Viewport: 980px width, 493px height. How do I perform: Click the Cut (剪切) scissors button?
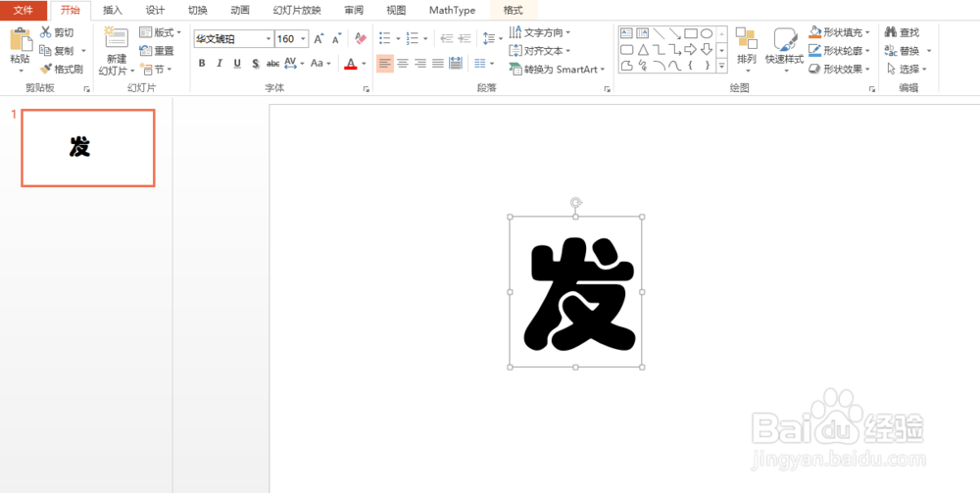click(57, 32)
